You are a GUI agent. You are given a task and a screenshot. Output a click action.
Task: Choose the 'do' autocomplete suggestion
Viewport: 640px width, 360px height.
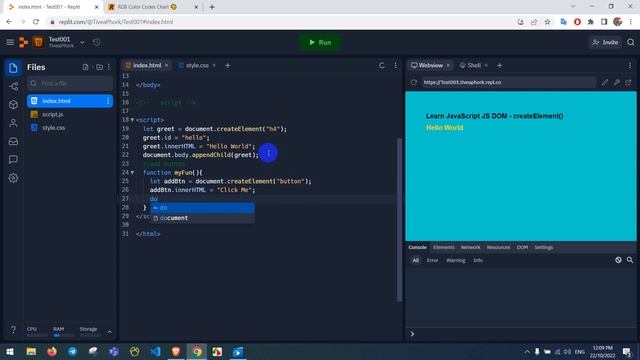[x=203, y=208]
